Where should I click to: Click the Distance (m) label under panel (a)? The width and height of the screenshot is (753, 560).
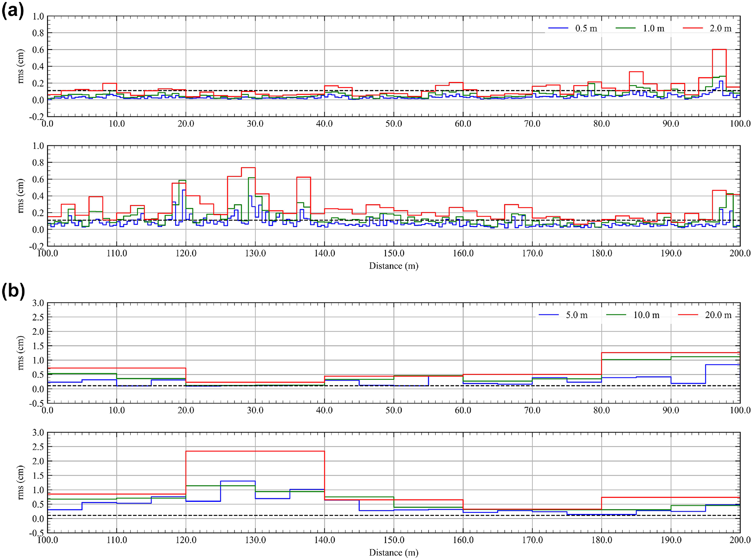click(394, 266)
